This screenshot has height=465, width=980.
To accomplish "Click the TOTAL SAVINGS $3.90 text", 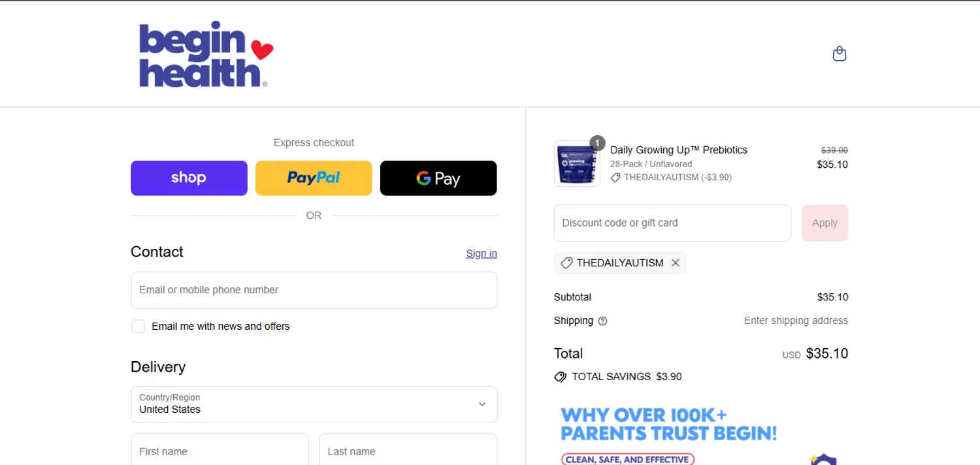I will click(x=627, y=377).
